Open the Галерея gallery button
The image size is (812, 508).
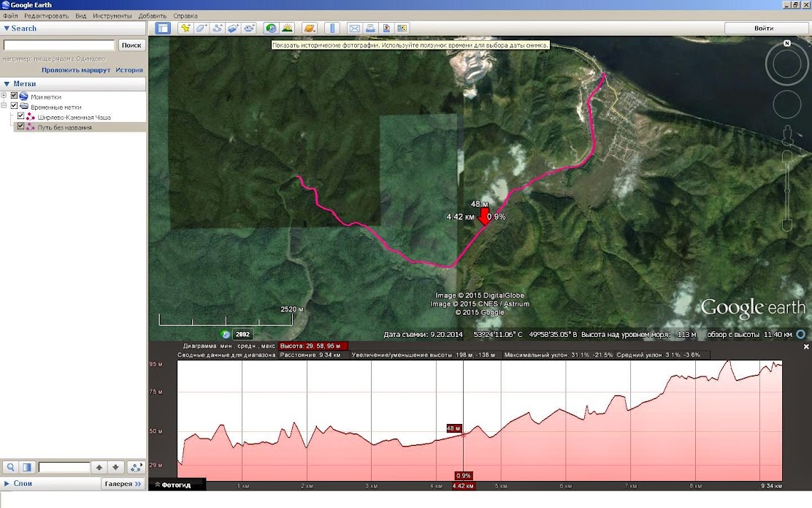(x=122, y=484)
